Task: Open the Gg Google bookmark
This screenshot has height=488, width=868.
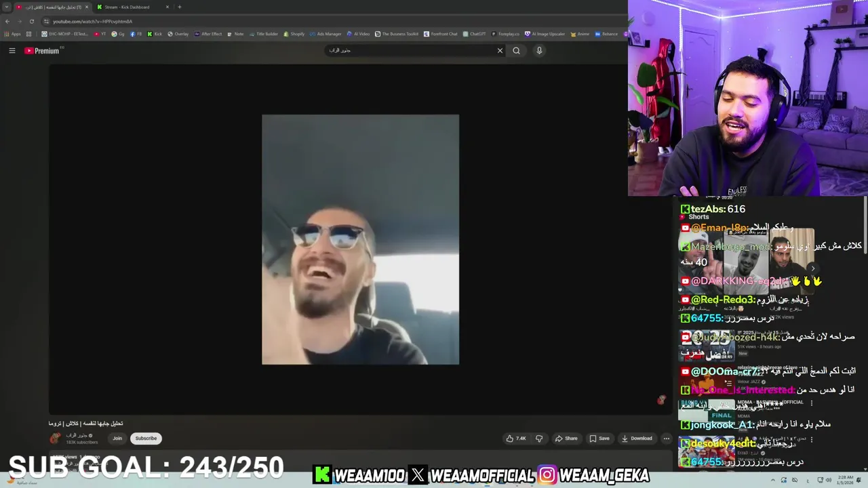Action: pos(118,34)
